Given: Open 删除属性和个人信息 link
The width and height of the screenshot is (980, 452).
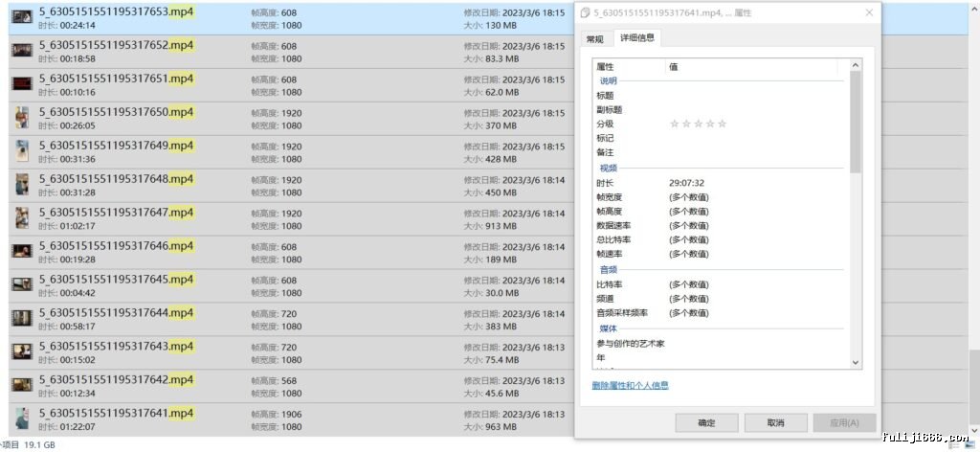Looking at the screenshot, I should 630,385.
